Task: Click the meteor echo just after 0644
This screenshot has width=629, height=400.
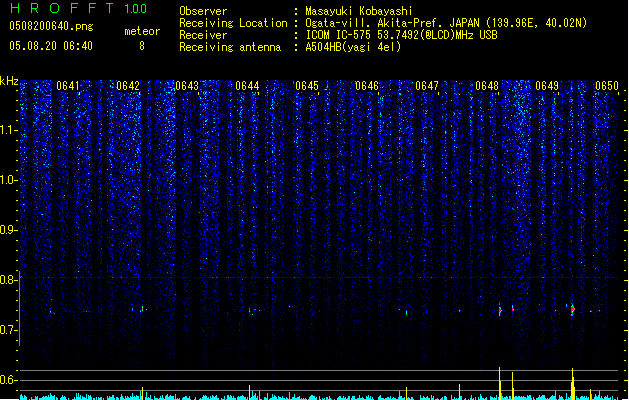Action: (x=250, y=311)
